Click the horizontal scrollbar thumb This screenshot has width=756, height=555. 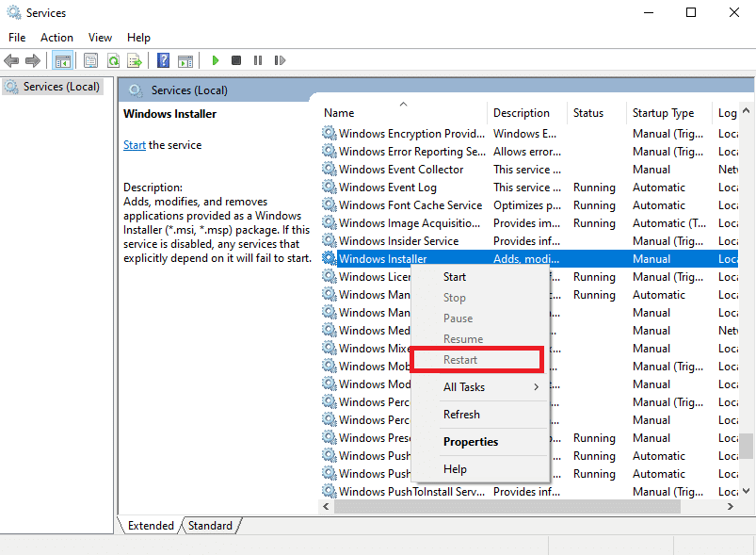[507, 506]
